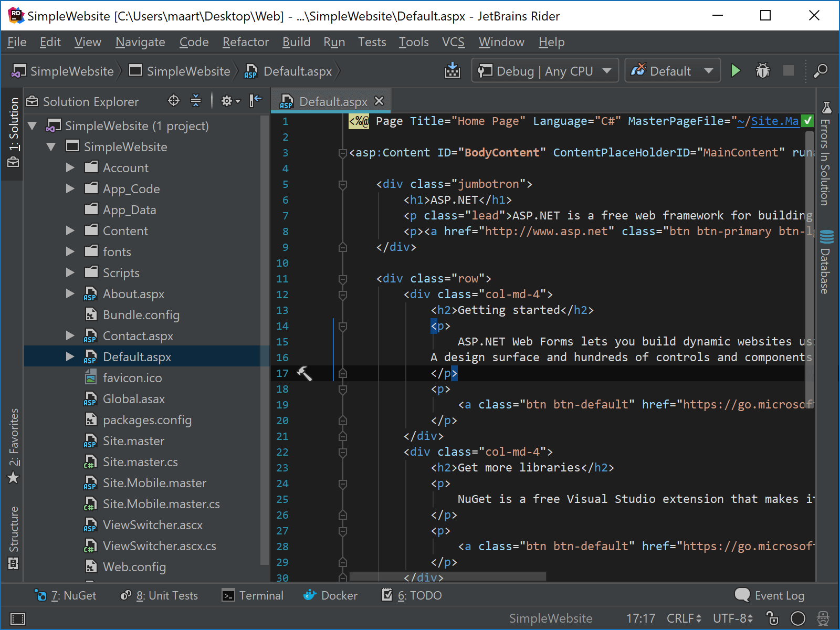Image resolution: width=840 pixels, height=630 pixels.
Task: Click the hammer quick-action icon on line 17
Action: [x=304, y=373]
